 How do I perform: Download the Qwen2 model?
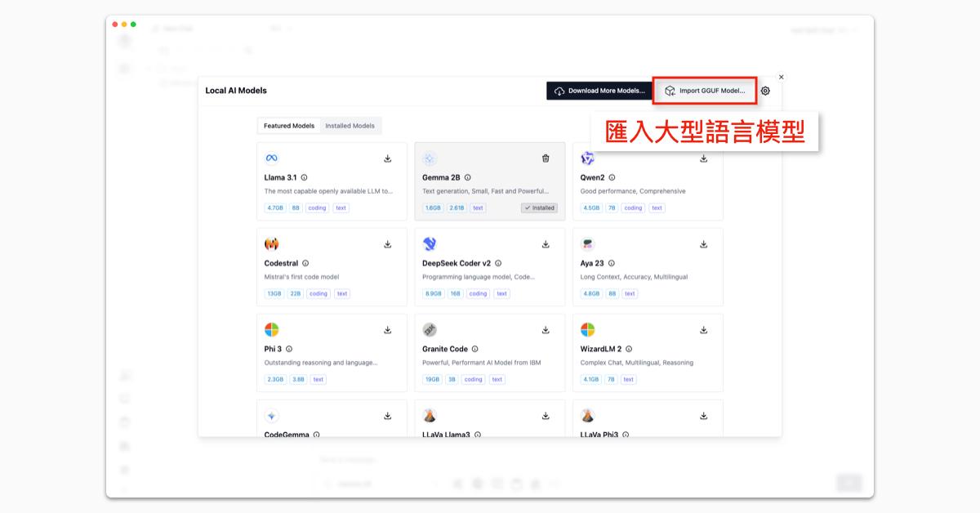703,158
